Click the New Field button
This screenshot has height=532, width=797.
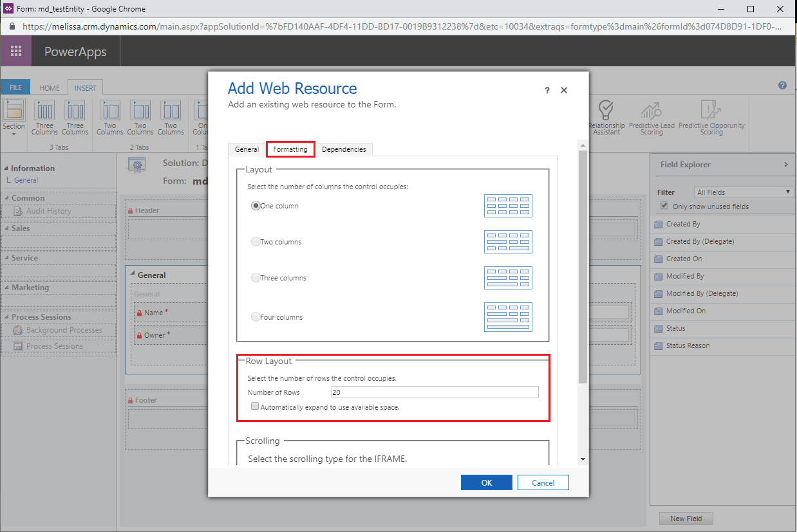[686, 518]
